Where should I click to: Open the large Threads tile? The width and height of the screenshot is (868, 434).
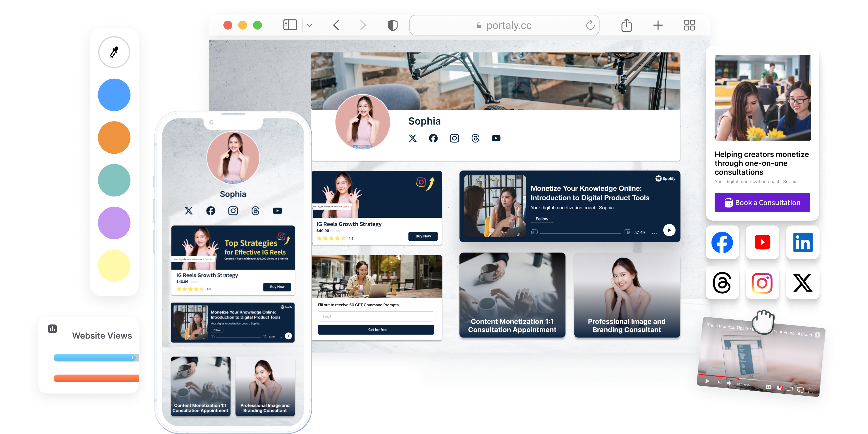pos(722,283)
